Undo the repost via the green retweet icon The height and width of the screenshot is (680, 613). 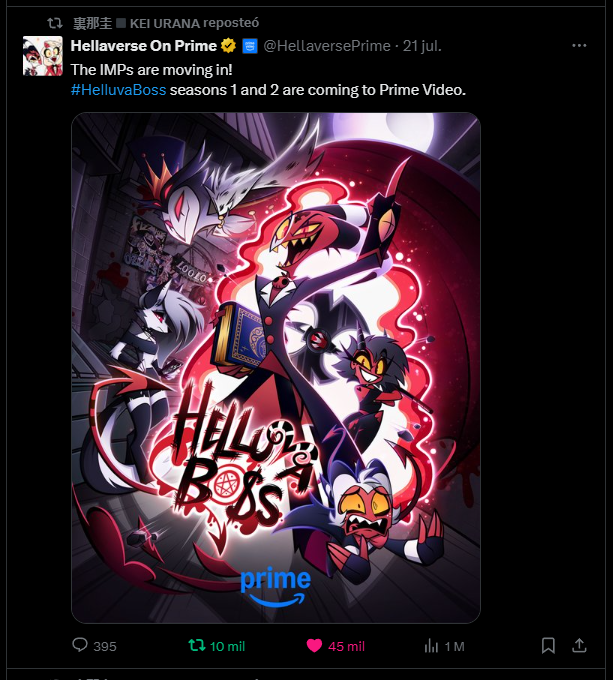point(197,645)
